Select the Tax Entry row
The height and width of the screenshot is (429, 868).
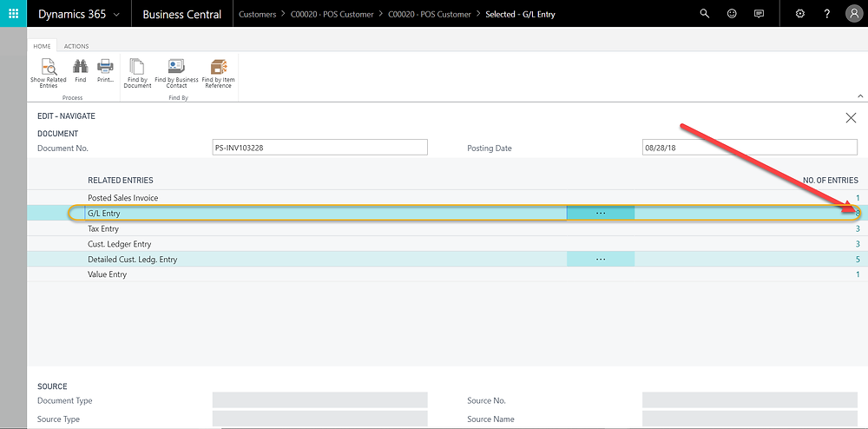click(x=447, y=228)
